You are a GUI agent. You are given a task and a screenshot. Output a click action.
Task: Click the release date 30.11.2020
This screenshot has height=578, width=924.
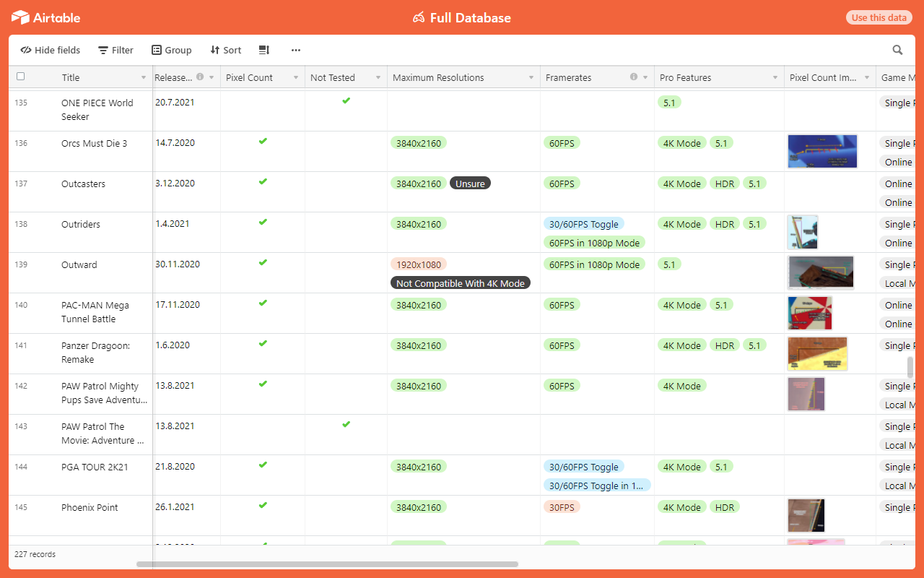coord(178,264)
